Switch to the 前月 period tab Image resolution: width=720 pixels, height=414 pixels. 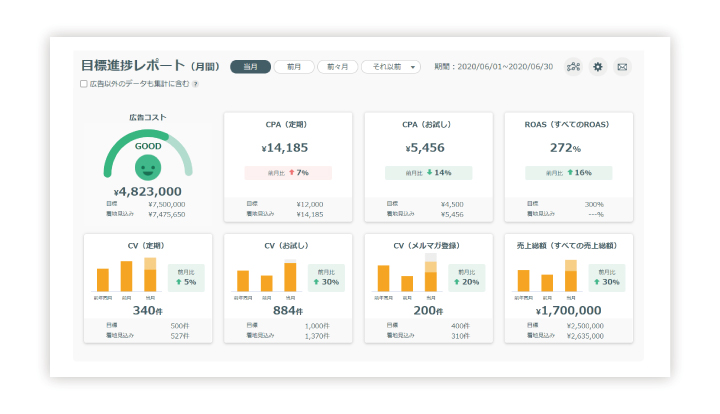294,67
